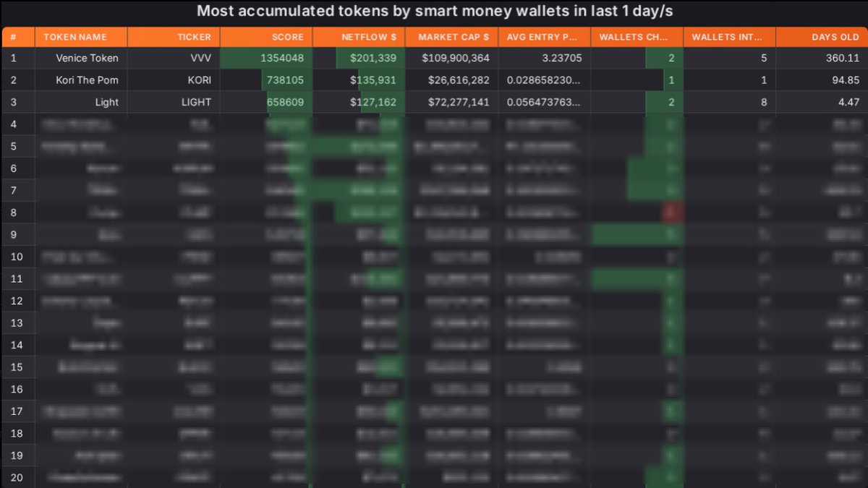Click days old value 360.11

[843, 58]
